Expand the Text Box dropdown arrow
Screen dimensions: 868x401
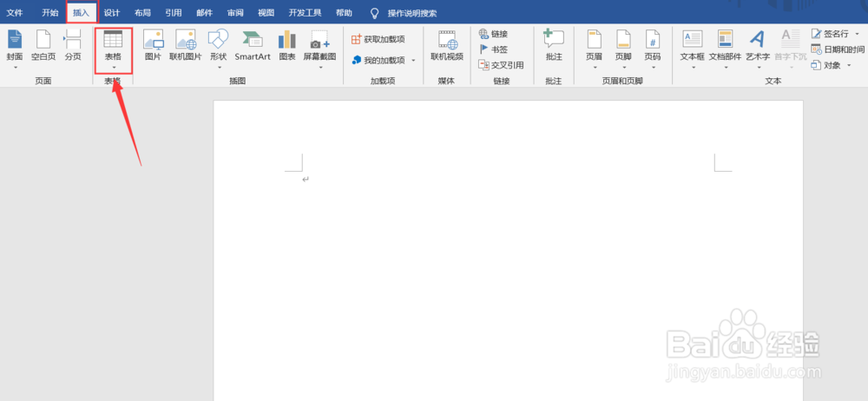point(693,68)
